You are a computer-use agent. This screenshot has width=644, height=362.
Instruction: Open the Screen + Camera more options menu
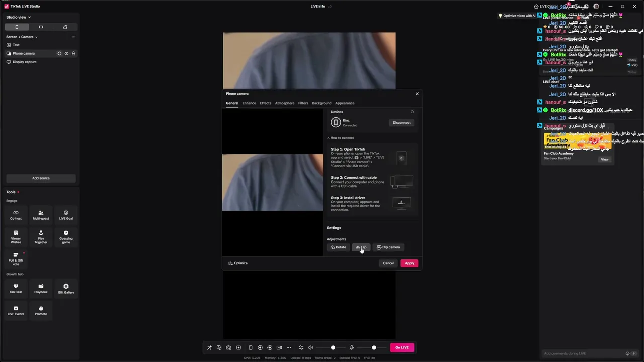pyautogui.click(x=73, y=37)
